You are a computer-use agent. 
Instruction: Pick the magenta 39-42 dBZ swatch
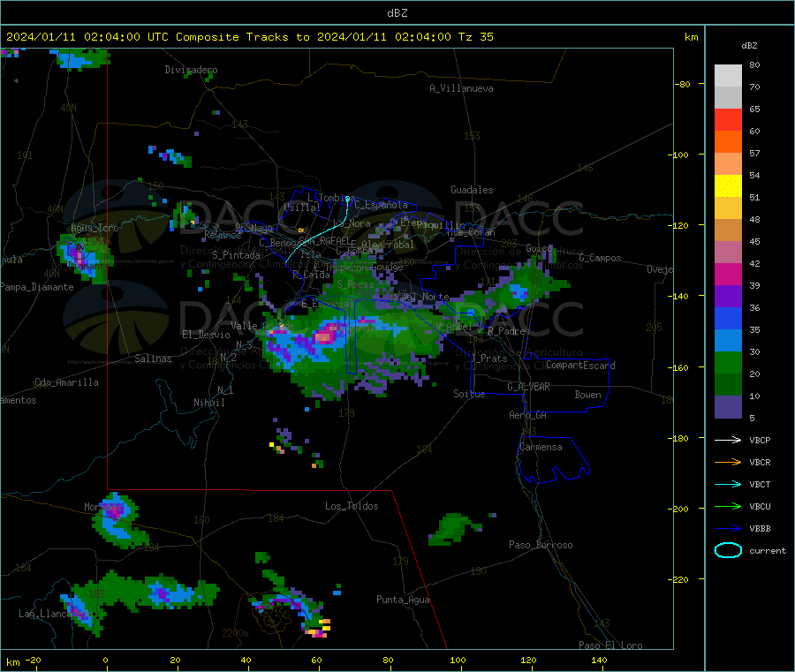728,274
